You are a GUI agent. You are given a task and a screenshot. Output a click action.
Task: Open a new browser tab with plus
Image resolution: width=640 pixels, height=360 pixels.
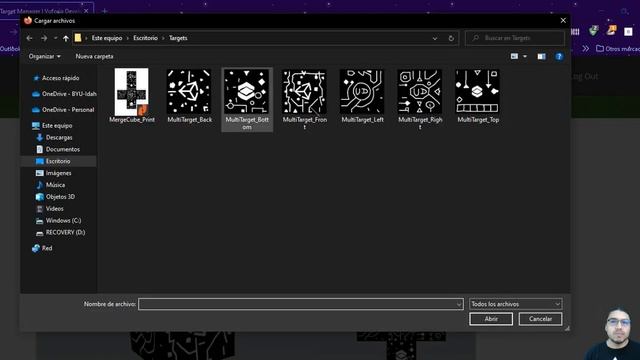tap(104, 11)
